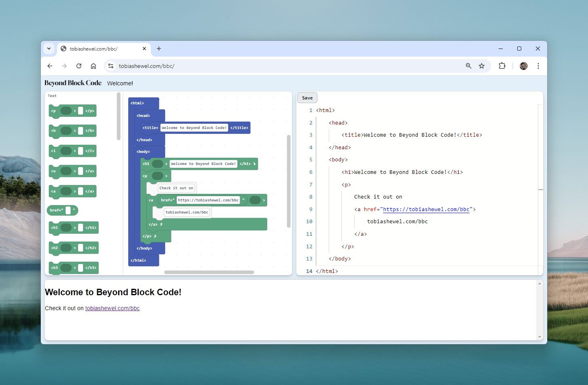Click the browser forward arrow
The height and width of the screenshot is (385, 588).
point(64,66)
